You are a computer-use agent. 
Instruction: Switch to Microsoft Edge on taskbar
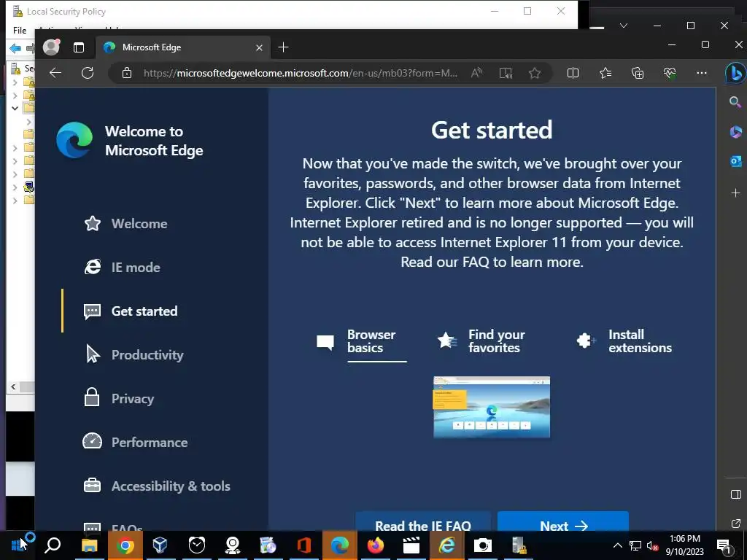click(x=339, y=545)
